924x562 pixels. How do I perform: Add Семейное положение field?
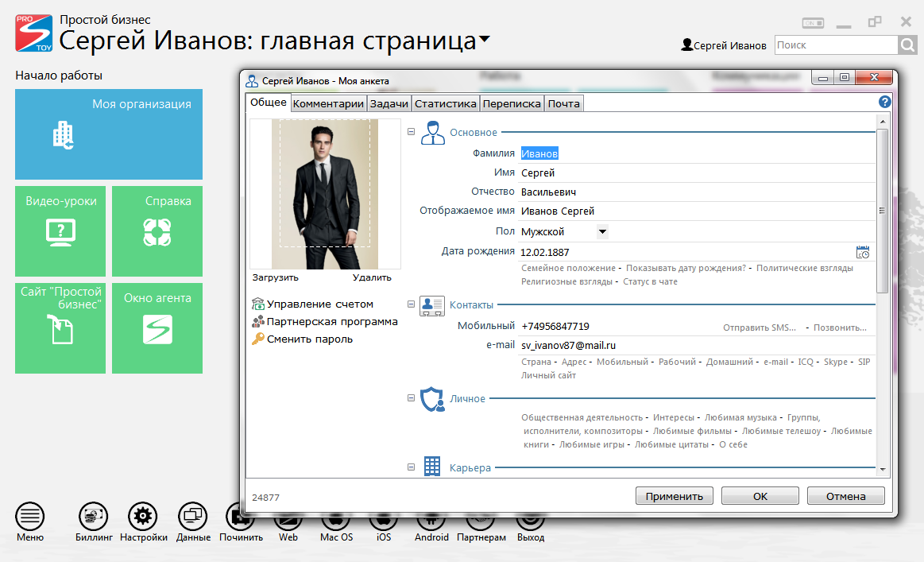tap(568, 269)
